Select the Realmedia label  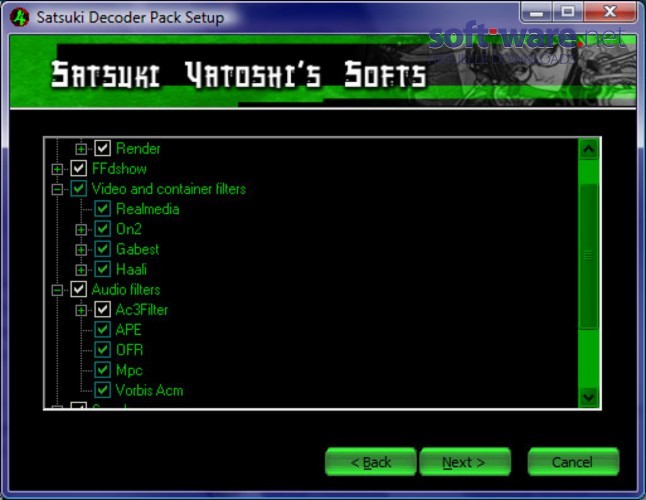(147, 209)
